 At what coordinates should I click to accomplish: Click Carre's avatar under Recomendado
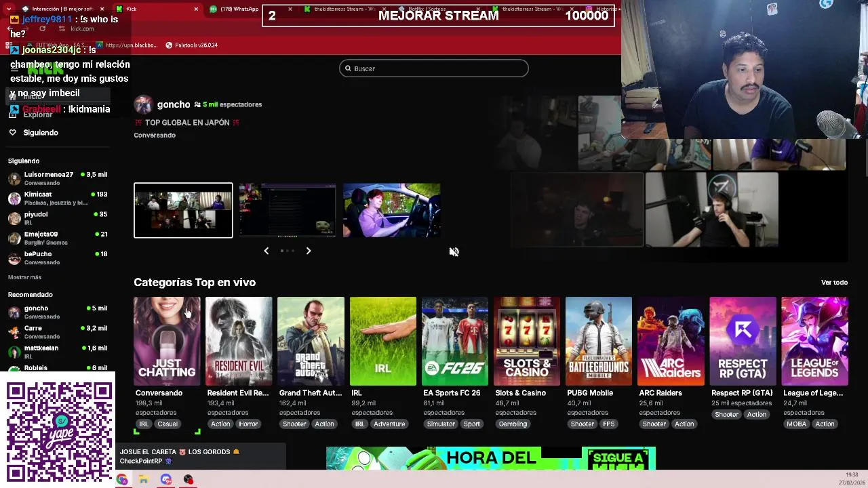pyautogui.click(x=14, y=332)
